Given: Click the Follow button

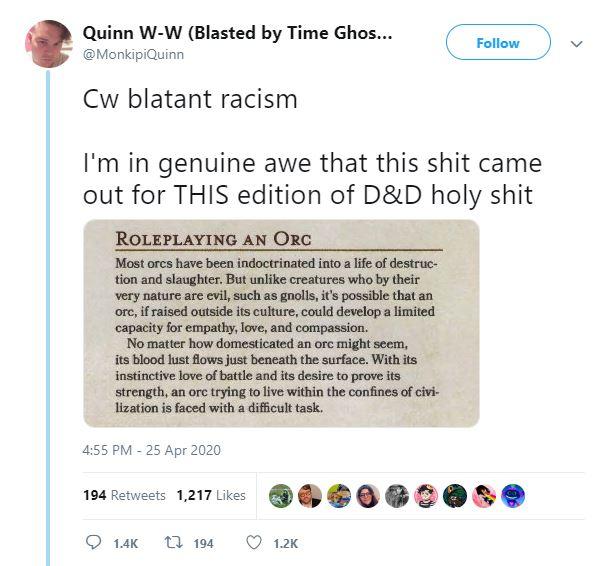Looking at the screenshot, I should tap(498, 42).
